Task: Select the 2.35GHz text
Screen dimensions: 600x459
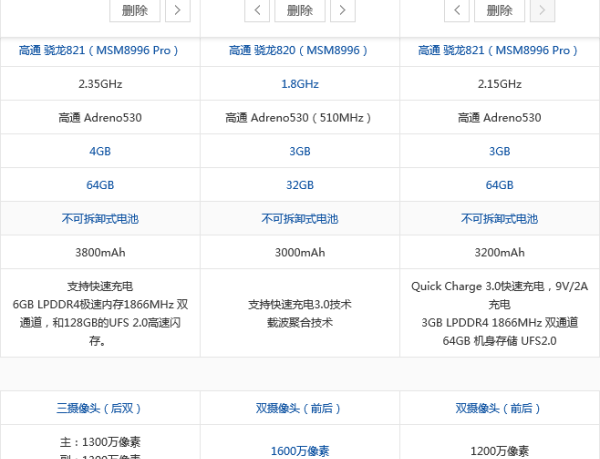Action: click(x=100, y=84)
